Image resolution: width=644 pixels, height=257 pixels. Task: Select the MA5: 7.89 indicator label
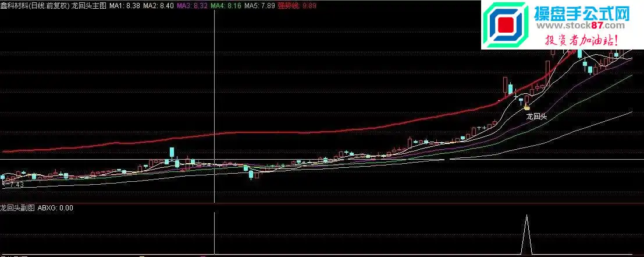pyautogui.click(x=259, y=5)
